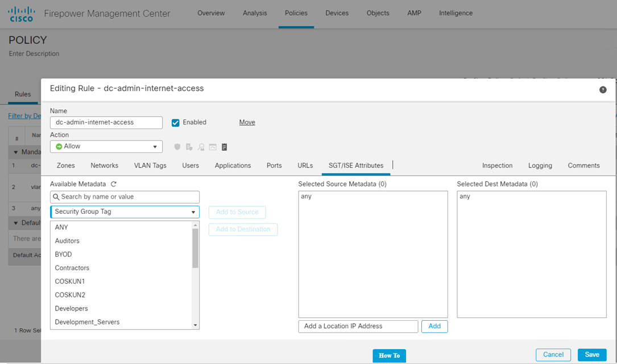The height and width of the screenshot is (364, 617).
Task: Click the Move link
Action: pos(247,122)
